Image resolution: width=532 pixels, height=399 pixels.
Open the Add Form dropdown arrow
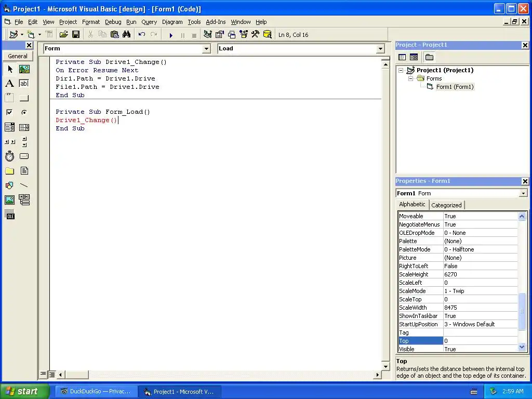(39, 35)
